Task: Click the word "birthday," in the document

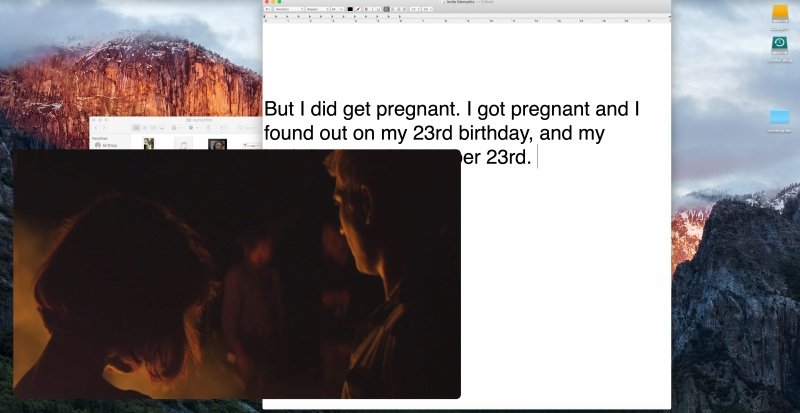Action: (496, 133)
